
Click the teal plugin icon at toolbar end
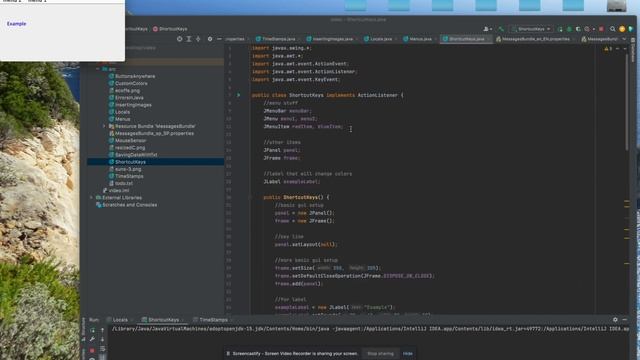tap(631, 29)
